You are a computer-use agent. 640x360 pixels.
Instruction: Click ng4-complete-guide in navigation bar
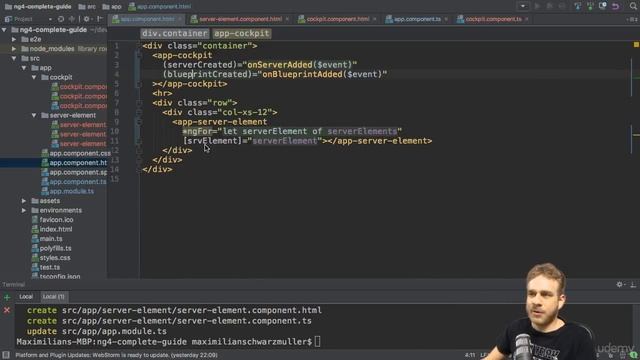pyautogui.click(x=38, y=7)
